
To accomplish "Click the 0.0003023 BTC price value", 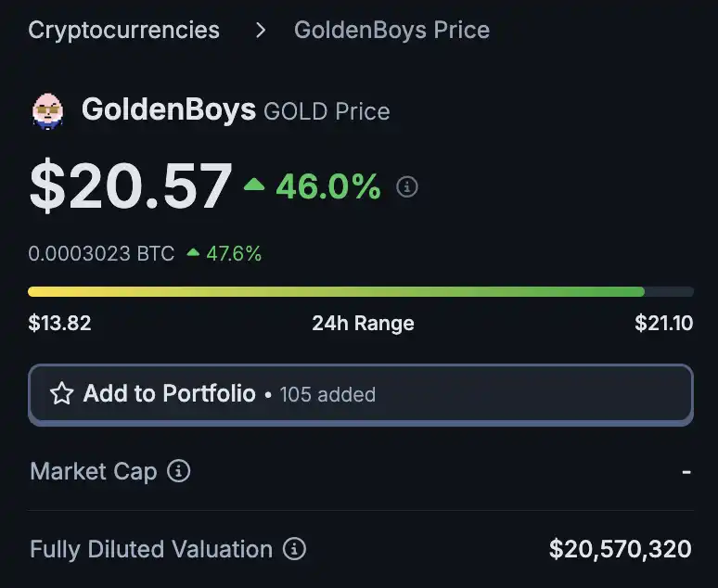I will (101, 253).
